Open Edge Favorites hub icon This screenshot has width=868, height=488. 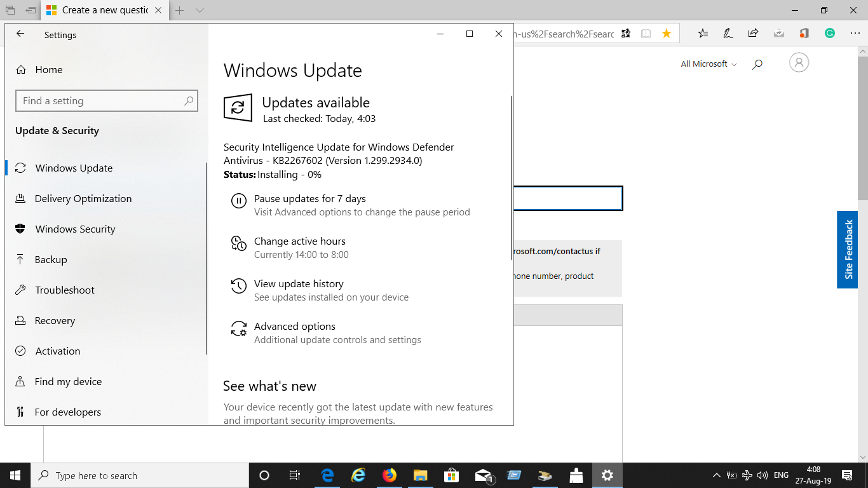(x=703, y=34)
